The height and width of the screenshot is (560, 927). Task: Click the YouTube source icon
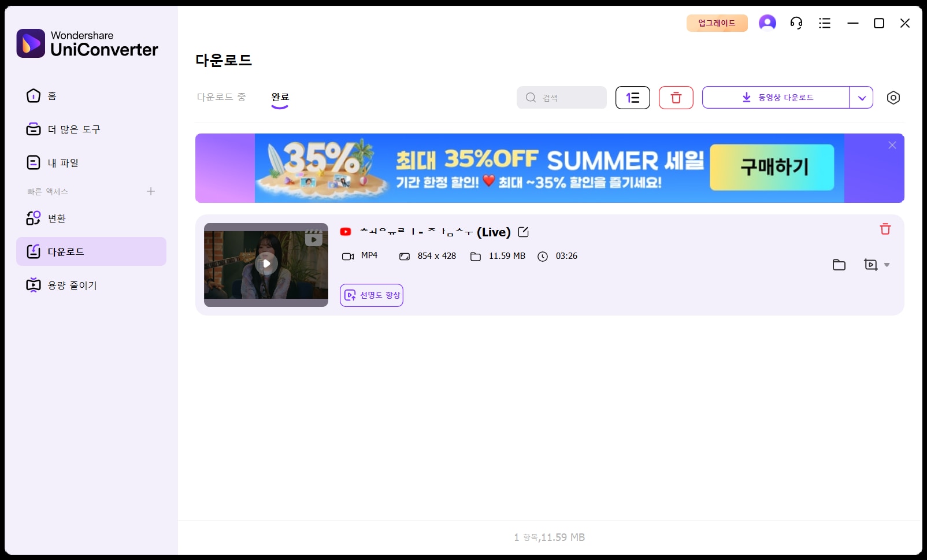pyautogui.click(x=346, y=232)
